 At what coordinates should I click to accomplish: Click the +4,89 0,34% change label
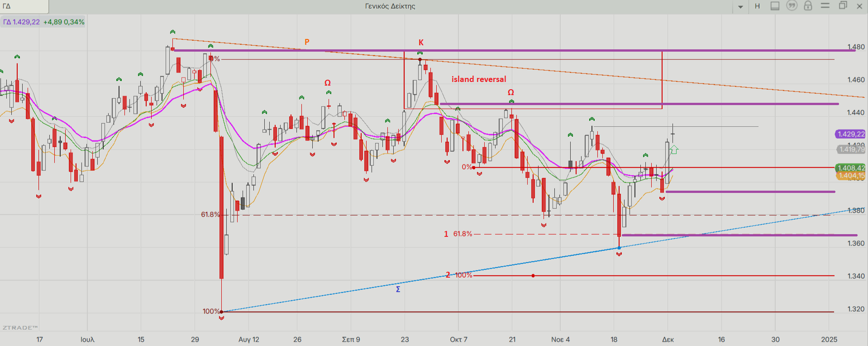pos(64,22)
